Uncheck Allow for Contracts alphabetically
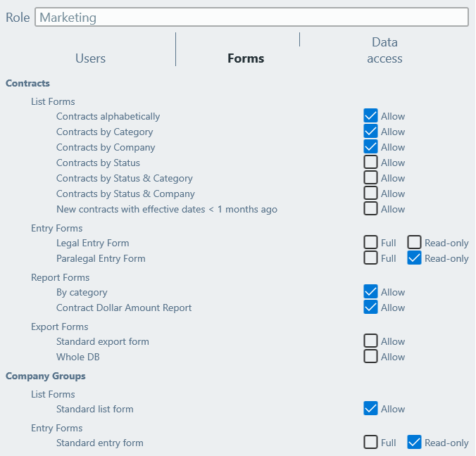The width and height of the screenshot is (476, 456). point(371,116)
